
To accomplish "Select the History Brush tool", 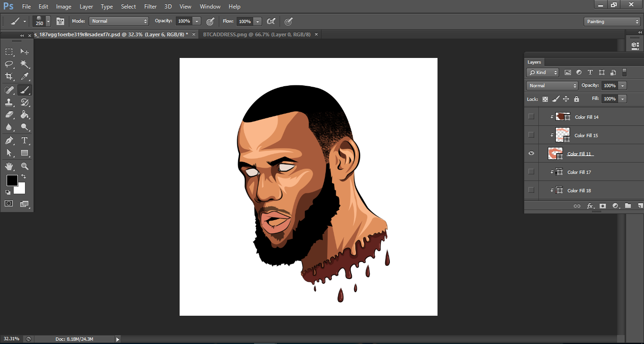I will pos(25,102).
